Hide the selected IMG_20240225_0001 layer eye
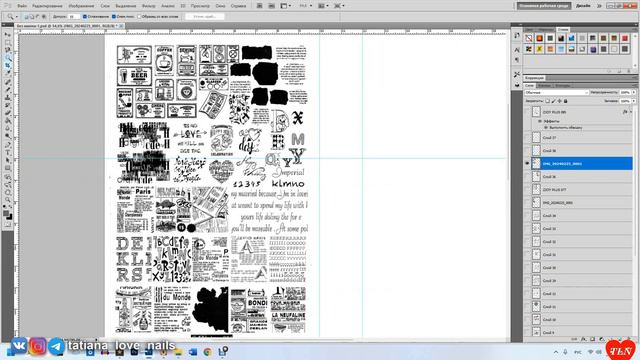The width and height of the screenshot is (640, 360). [527, 163]
